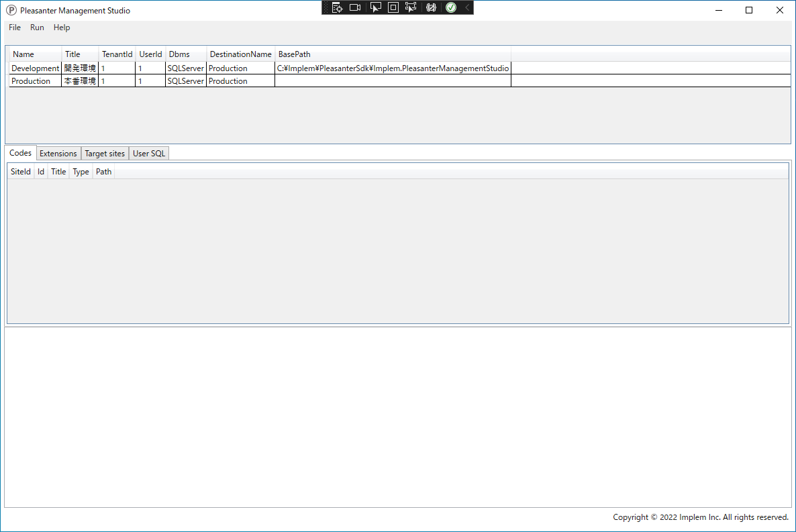Click DestinationName cell in Development row
Viewport: 796px width, 532px height.
241,68
